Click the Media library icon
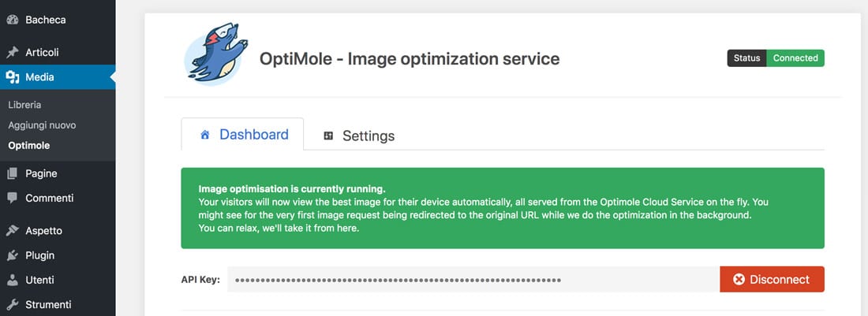868x316 pixels. pos(12,77)
